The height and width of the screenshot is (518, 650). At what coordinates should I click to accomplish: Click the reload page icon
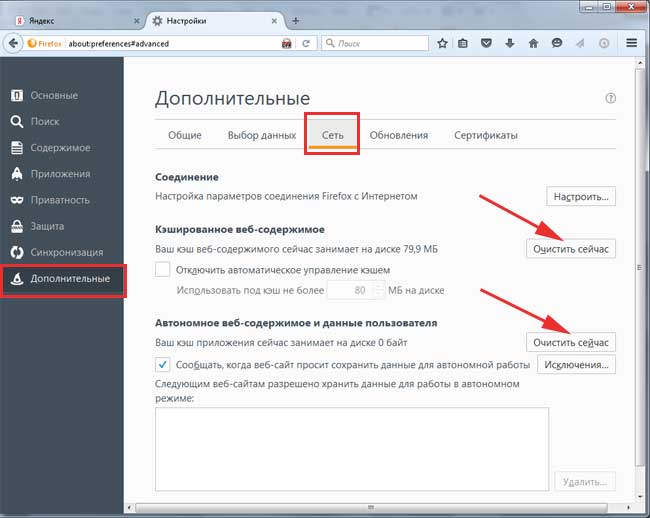point(306,44)
